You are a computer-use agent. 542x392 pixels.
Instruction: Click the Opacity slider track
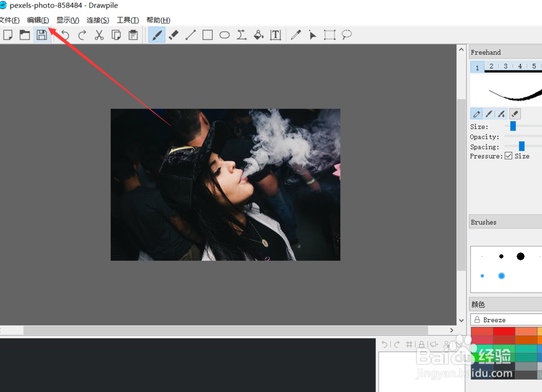[x=524, y=136]
